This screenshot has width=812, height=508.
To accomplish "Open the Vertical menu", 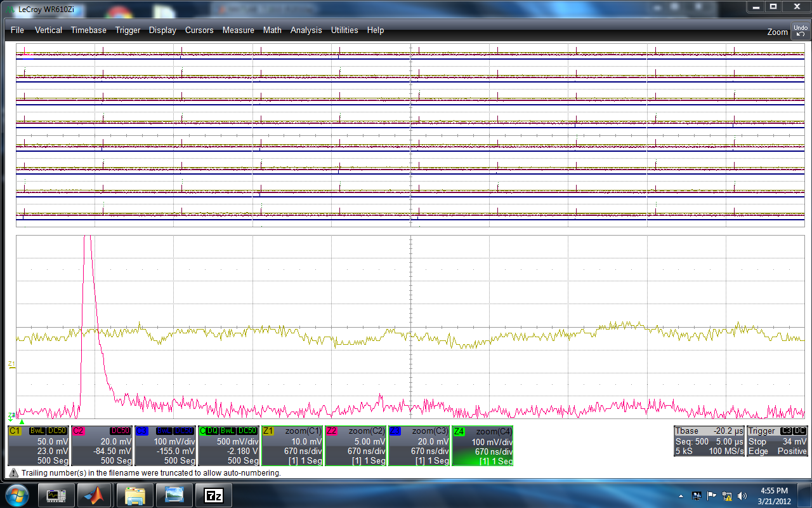I will 48,30.
